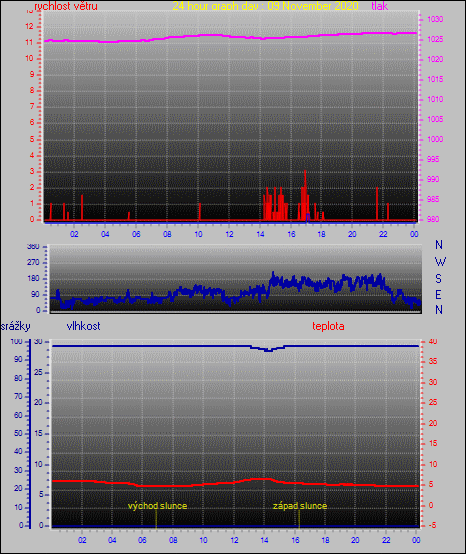
Task: Click hour 20 on temperature chart time axis
Action: click(x=355, y=540)
